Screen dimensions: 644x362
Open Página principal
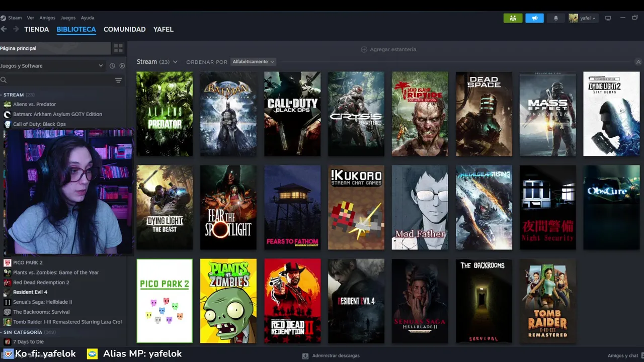click(x=55, y=48)
